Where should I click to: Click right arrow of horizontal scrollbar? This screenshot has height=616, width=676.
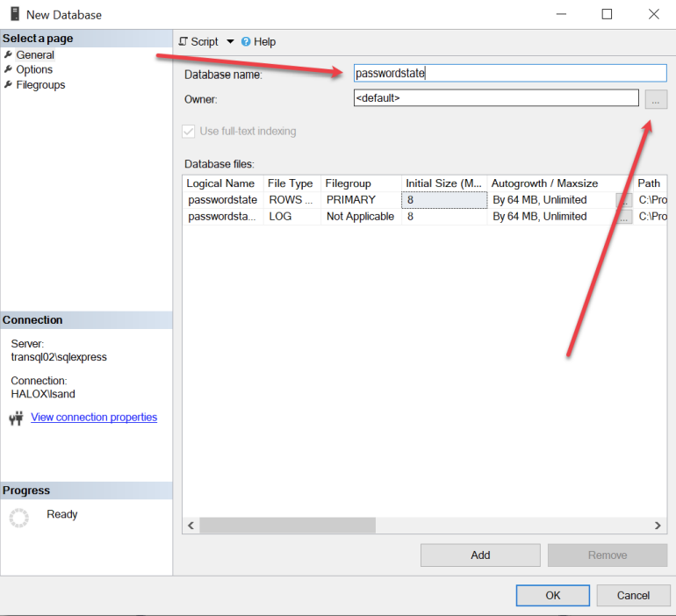(x=658, y=526)
